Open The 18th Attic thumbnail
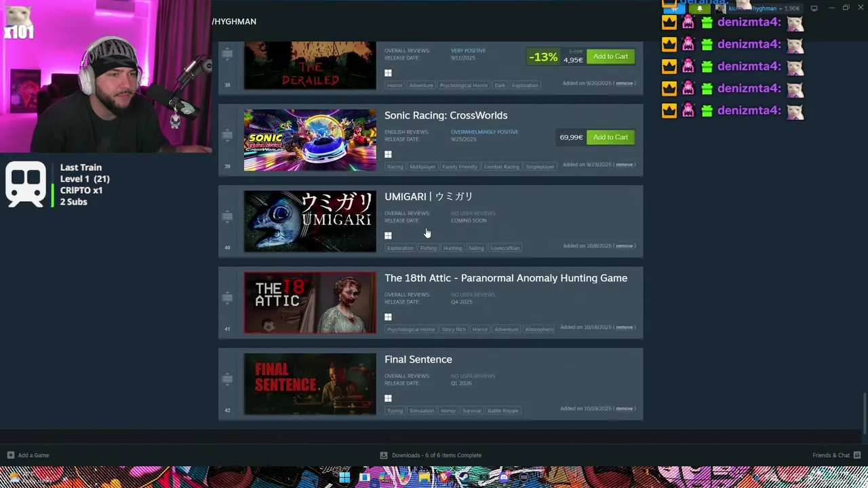The height and width of the screenshot is (488, 868). point(310,303)
